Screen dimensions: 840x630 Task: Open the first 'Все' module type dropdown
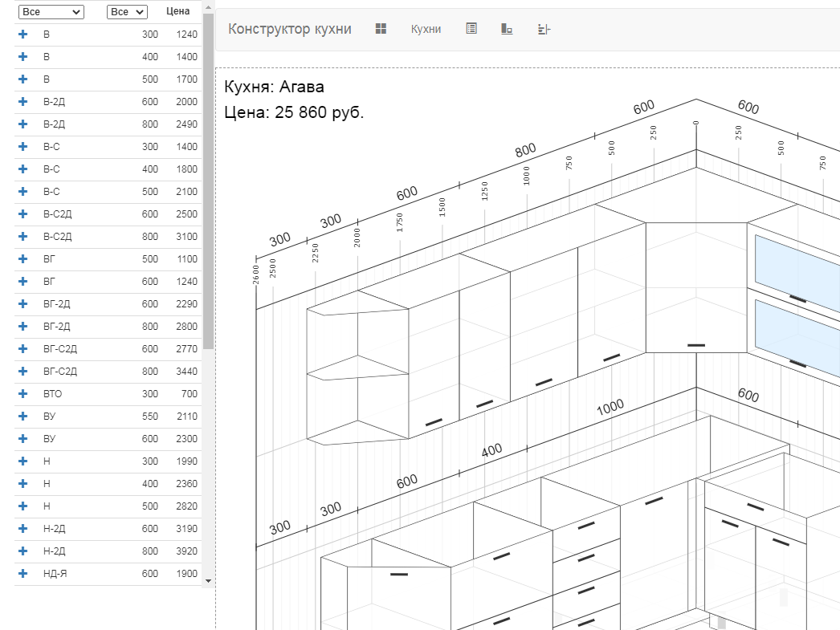[51, 12]
